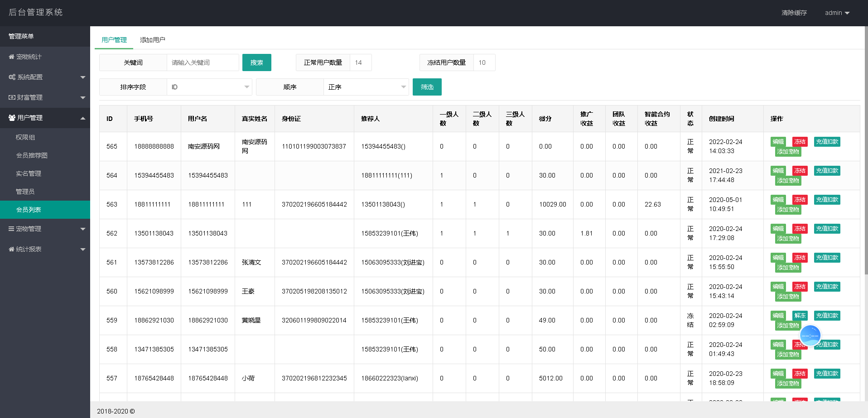Click 充值扣款 for user ID 557
868x418 pixels.
(827, 374)
